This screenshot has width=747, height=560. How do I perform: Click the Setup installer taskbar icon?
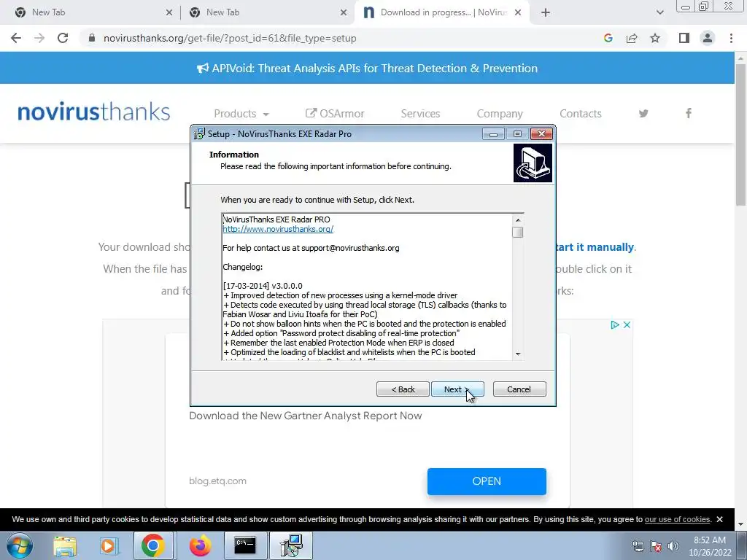291,545
